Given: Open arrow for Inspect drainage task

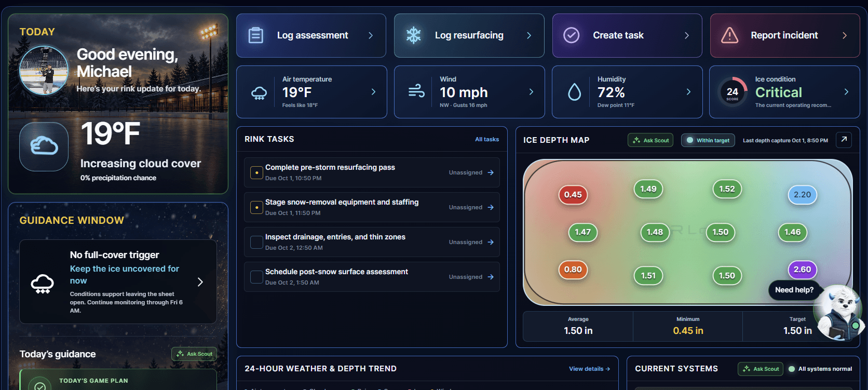Looking at the screenshot, I should coord(491,242).
